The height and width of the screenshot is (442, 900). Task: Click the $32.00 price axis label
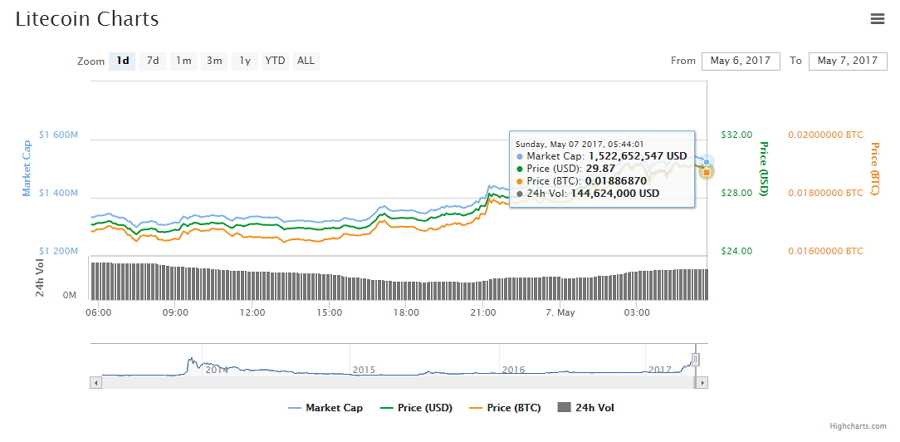click(x=736, y=135)
